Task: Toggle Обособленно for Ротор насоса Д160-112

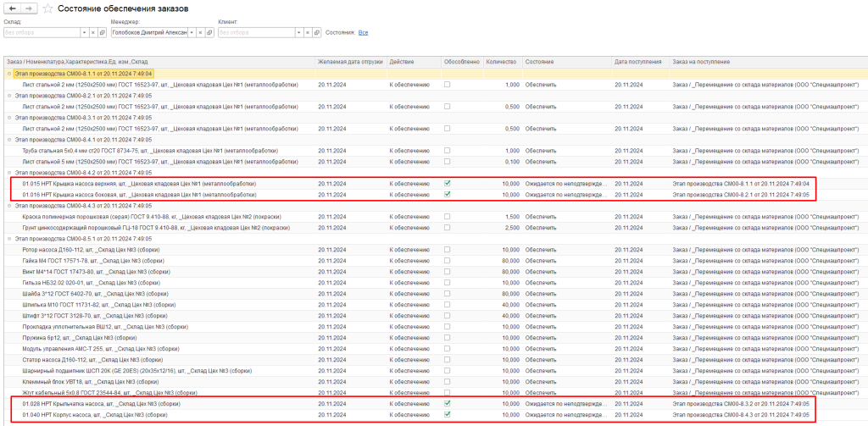Action: tap(448, 250)
